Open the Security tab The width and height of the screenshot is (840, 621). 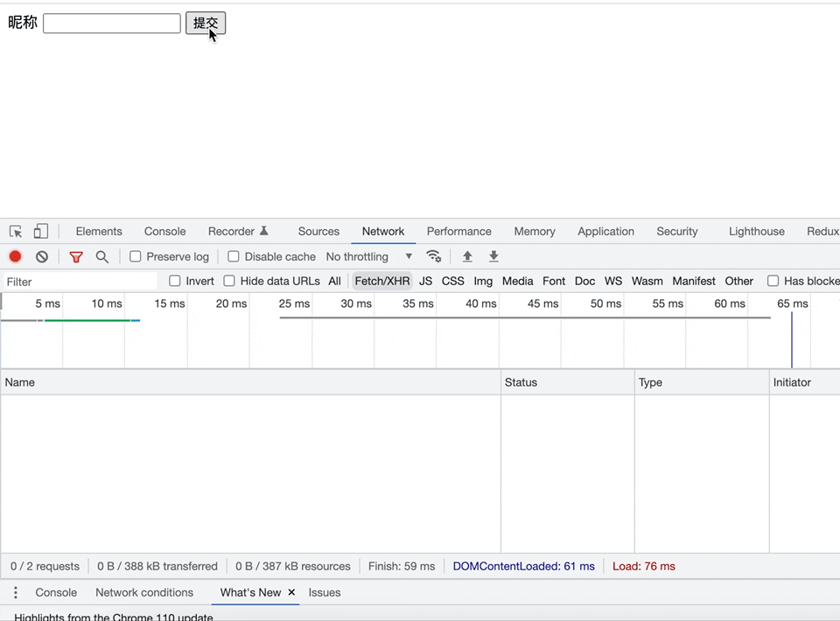(677, 231)
